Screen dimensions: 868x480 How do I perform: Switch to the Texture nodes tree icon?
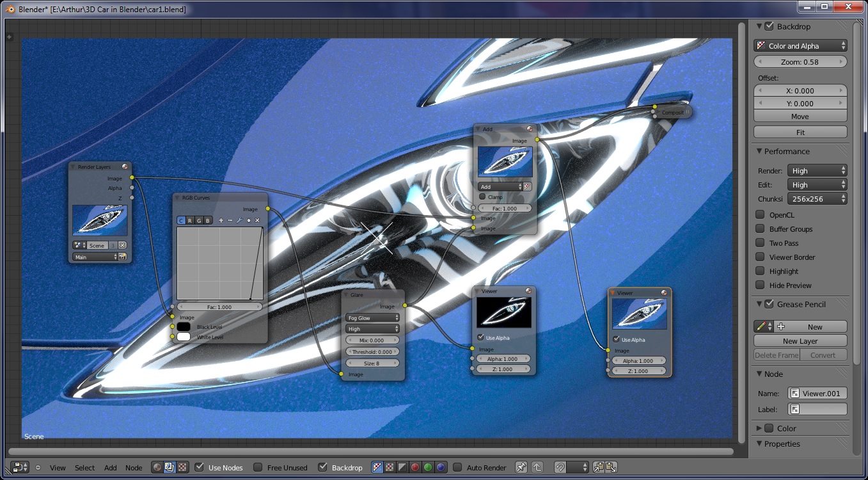coord(182,467)
